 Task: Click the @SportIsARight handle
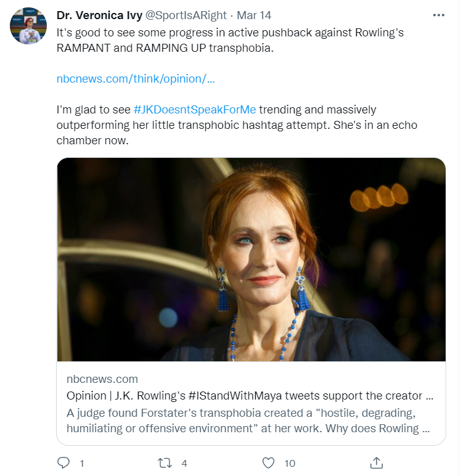[x=186, y=15]
